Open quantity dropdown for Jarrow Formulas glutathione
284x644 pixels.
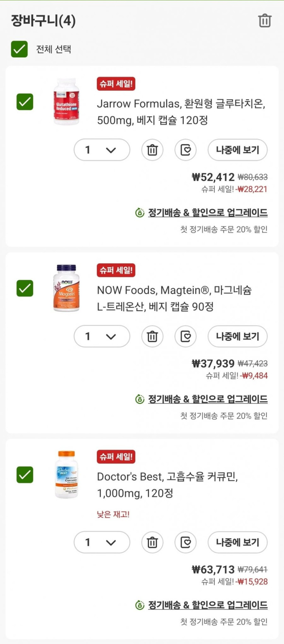102,150
